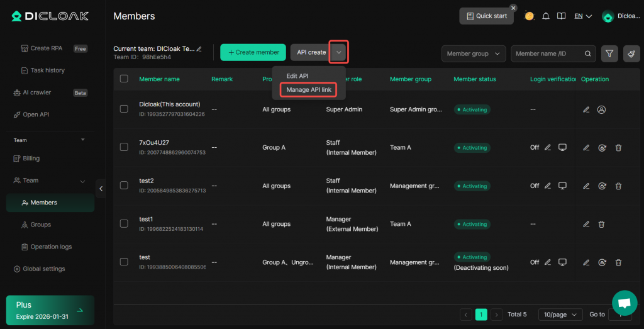Toggle the select-all checkbox in table header
This screenshot has height=329, width=644.
pyautogui.click(x=124, y=79)
